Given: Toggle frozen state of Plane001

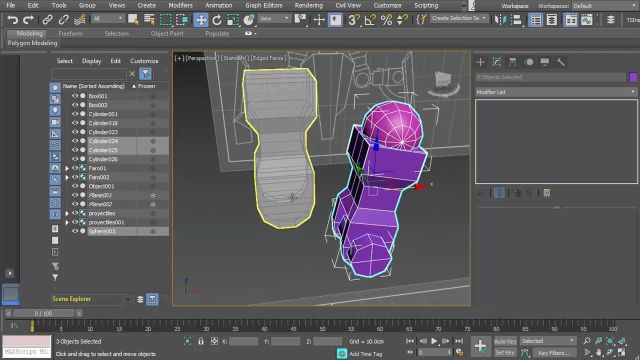Looking at the screenshot, I should 153,195.
